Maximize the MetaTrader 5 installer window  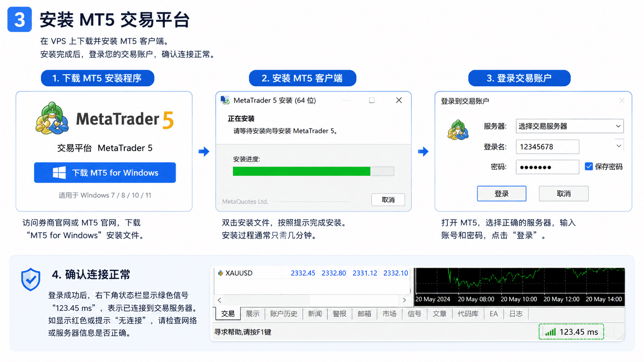pos(372,100)
